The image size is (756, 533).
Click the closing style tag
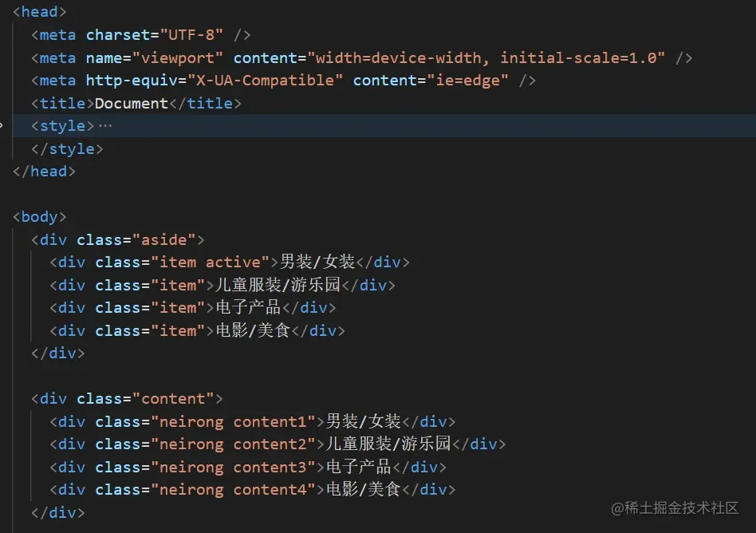point(68,148)
